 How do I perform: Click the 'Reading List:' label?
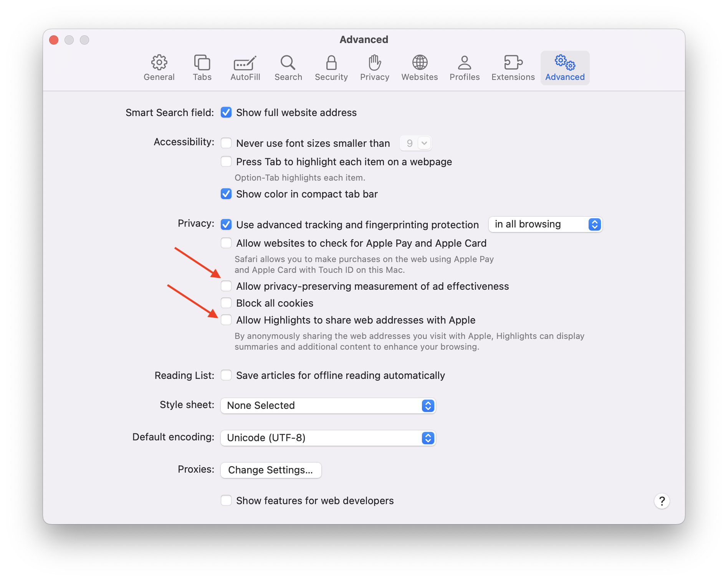pyautogui.click(x=184, y=375)
